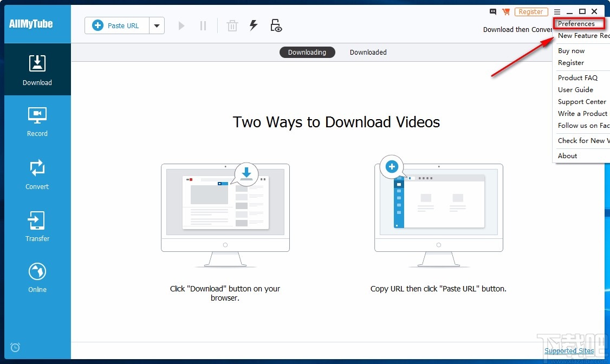The image size is (610, 364).
Task: Open the Transfer section in sidebar
Action: tap(37, 226)
